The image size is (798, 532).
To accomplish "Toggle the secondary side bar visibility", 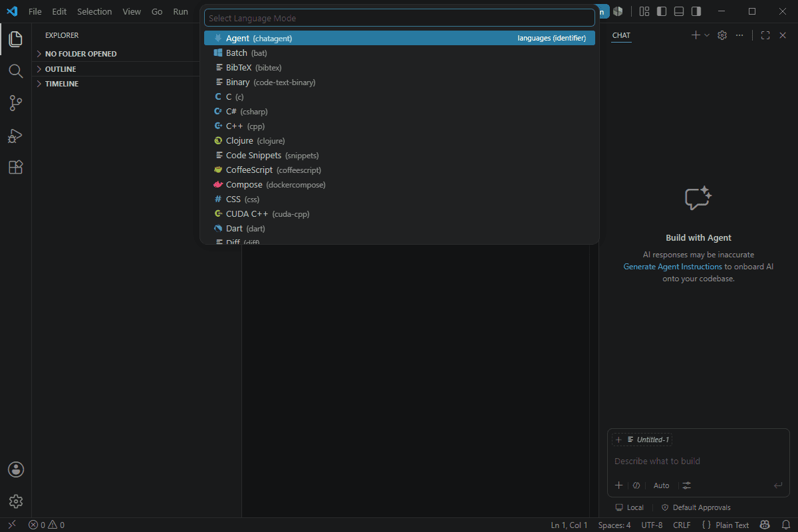I will click(696, 11).
